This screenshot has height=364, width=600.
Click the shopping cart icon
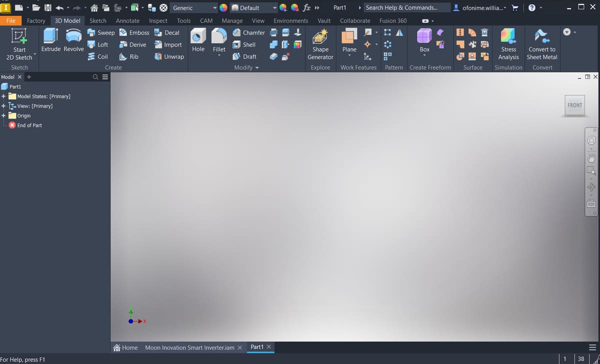point(515,7)
